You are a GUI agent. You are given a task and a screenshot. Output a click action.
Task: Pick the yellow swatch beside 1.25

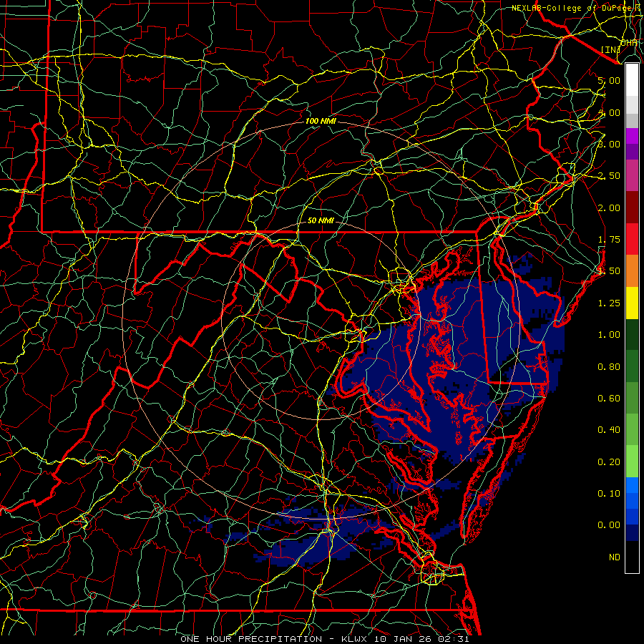[632, 303]
